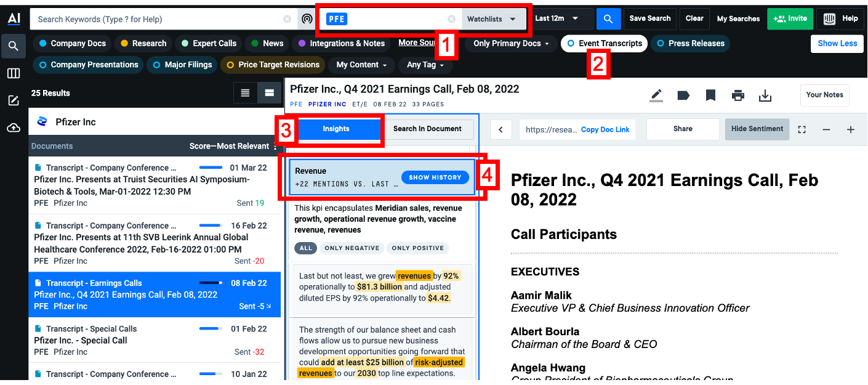Screen dimensions: 868x385
Task: Click the document icon on the Special Calls row
Action: coord(38,329)
